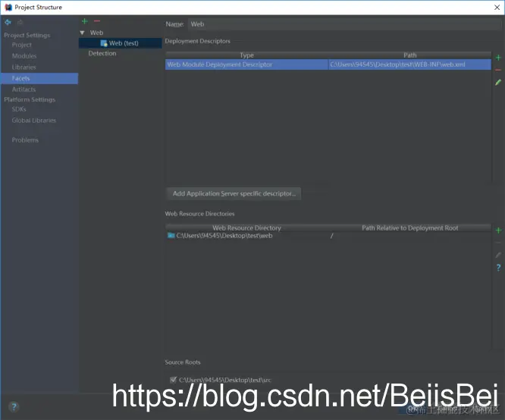Click the forward navigation arrow icon
Viewport: 505px width, 420px height.
pos(20,22)
